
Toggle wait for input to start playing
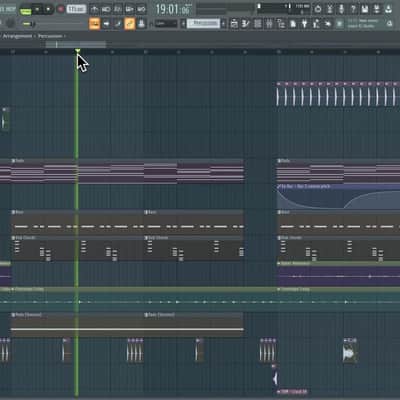click(x=106, y=9)
